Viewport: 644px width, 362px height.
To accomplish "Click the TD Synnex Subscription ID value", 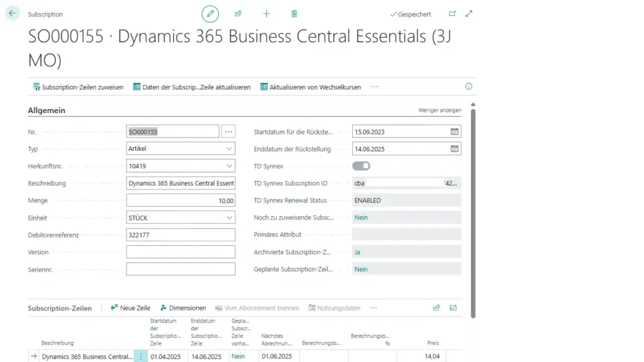I will pyautogui.click(x=407, y=183).
